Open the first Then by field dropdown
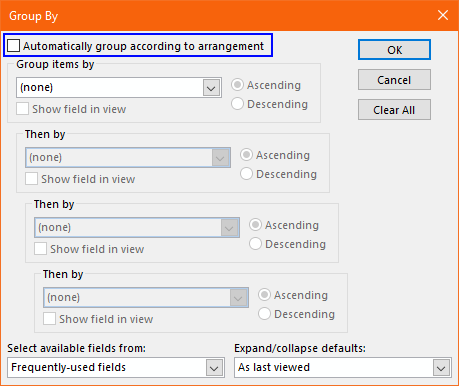Image resolution: width=459 pixels, height=386 pixels. [x=128, y=158]
